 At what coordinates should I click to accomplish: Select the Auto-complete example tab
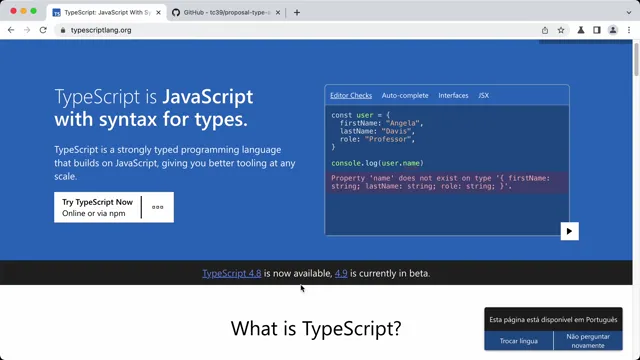pos(405,96)
